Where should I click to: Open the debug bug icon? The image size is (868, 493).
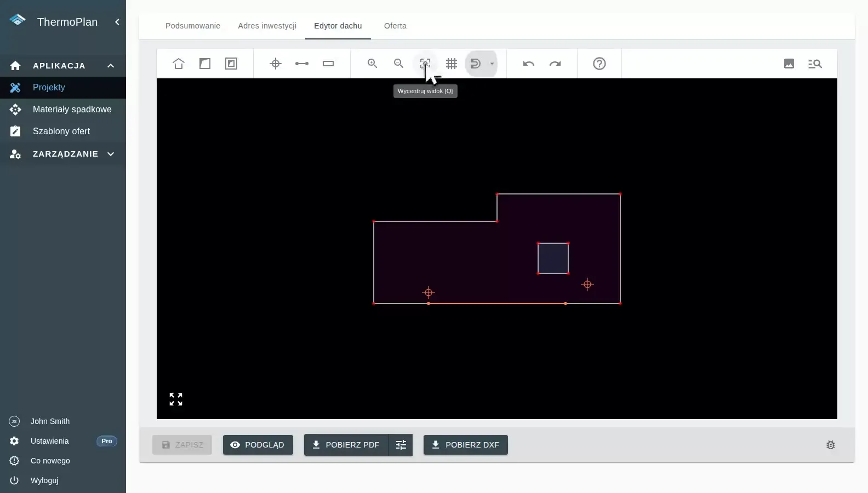831,445
